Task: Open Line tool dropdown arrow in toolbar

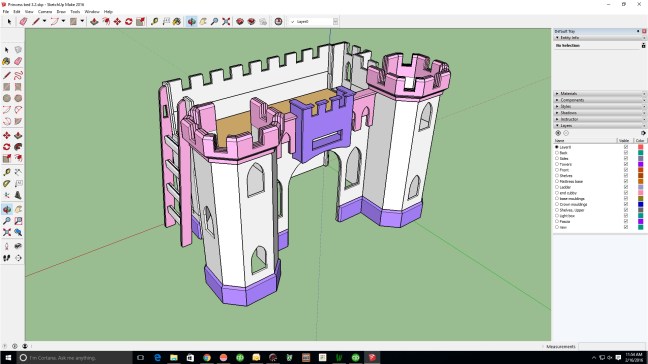Action: 44,21
